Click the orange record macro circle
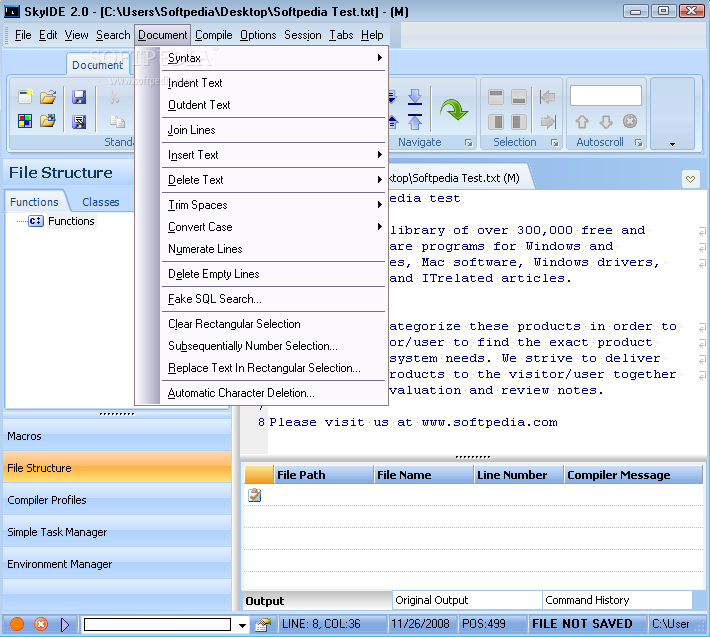Screen dimensions: 710x637 17,624
